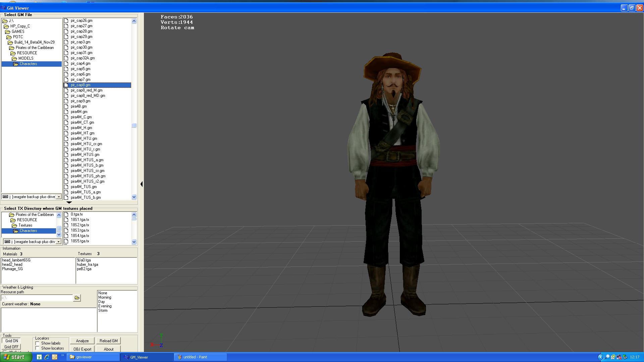Select Morning in the weather list
Viewport: 644px width, 362px height.
(x=105, y=297)
